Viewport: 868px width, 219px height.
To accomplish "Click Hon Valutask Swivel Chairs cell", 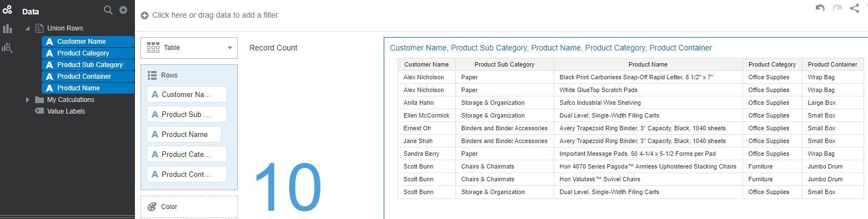I will click(648, 179).
